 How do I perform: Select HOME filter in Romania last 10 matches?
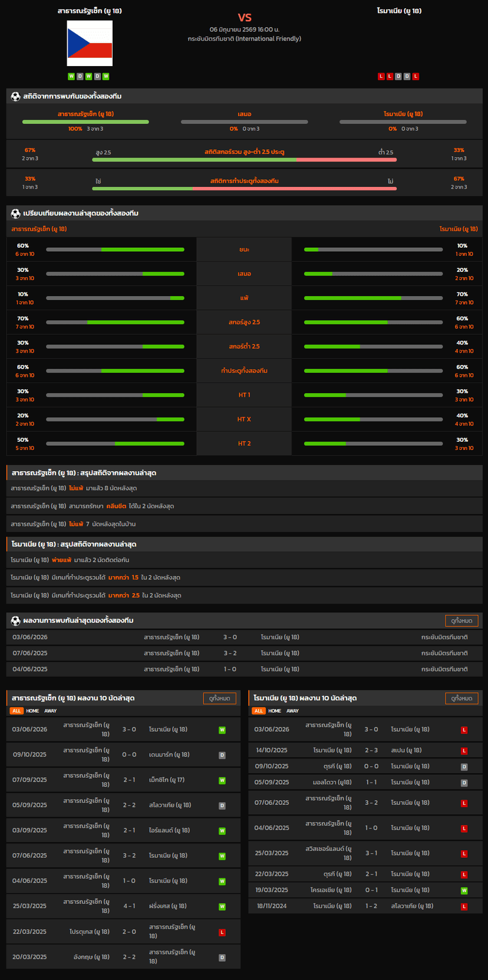(275, 711)
